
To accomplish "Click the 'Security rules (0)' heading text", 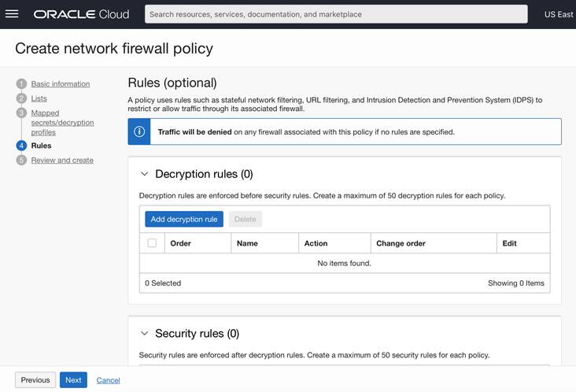I will (x=197, y=333).
